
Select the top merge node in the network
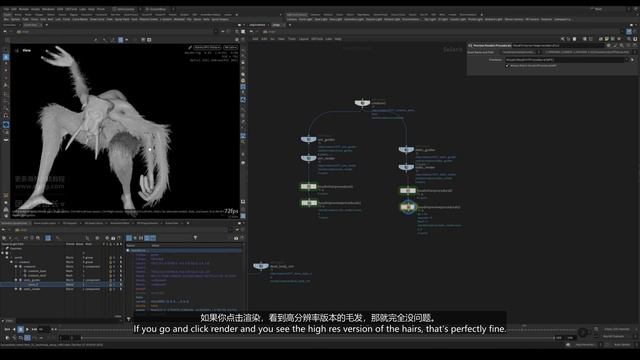pos(362,102)
